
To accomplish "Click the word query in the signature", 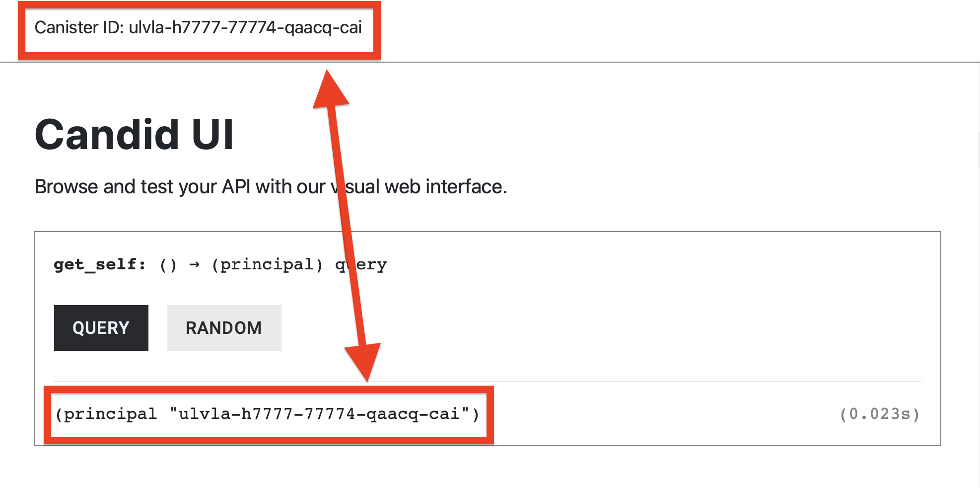I will coord(361,264).
